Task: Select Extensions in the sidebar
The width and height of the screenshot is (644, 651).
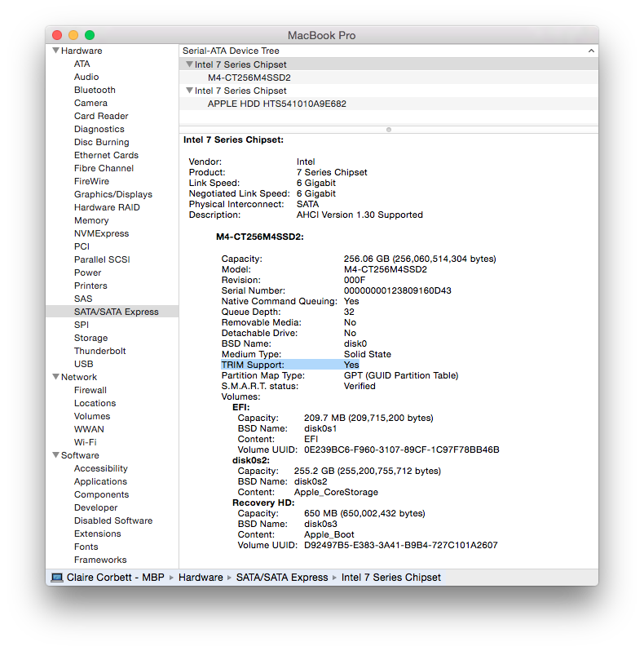Action: click(98, 534)
